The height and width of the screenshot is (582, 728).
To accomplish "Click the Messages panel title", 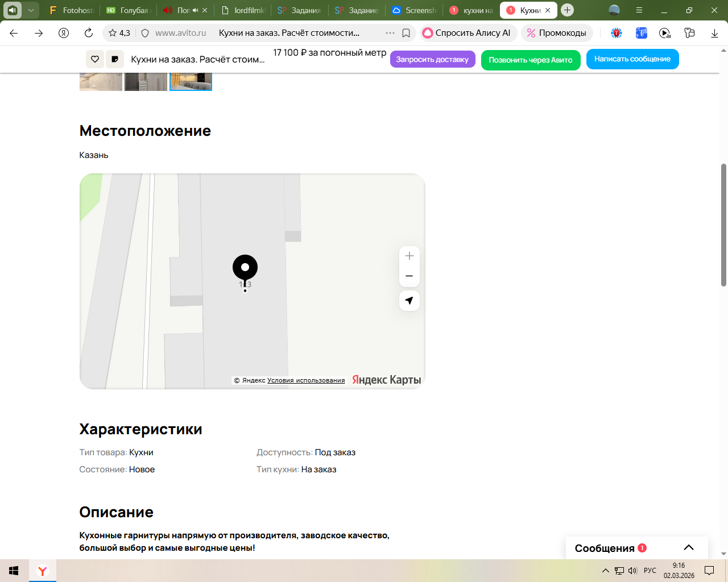I will coord(605,548).
